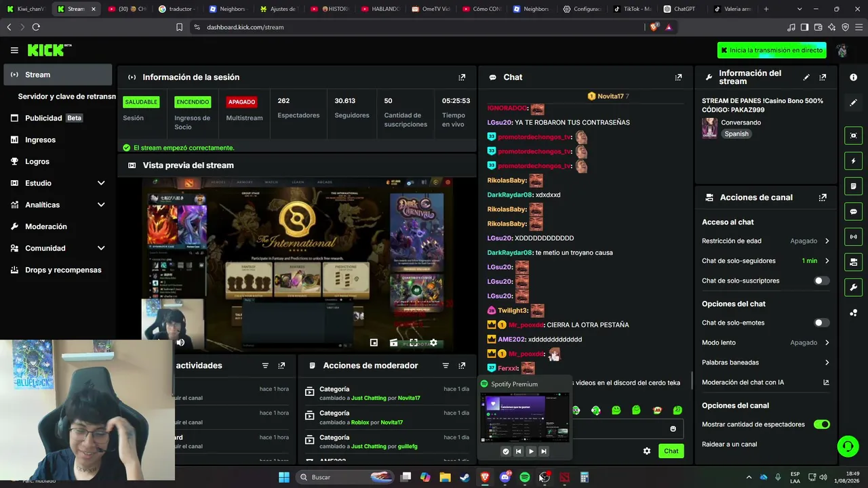Click the Roblox category link
Screen dimensions: 868x488
coord(360,422)
